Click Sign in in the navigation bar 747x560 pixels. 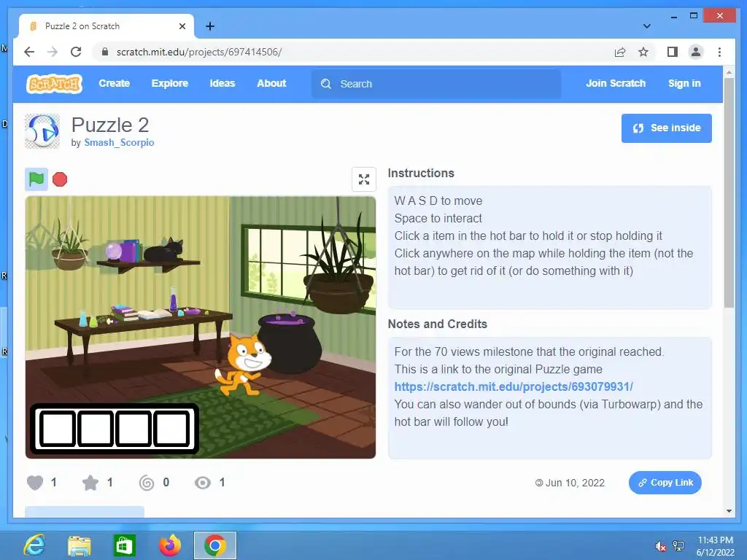[684, 83]
